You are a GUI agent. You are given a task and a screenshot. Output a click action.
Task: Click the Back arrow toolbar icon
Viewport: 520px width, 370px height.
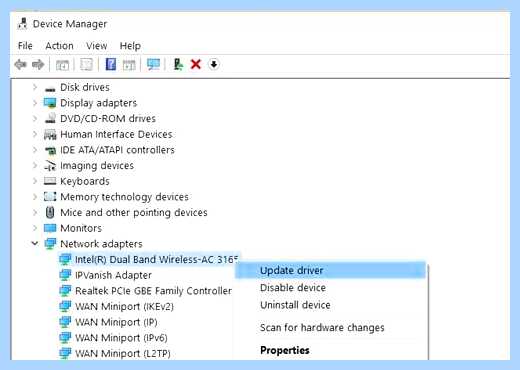21,64
